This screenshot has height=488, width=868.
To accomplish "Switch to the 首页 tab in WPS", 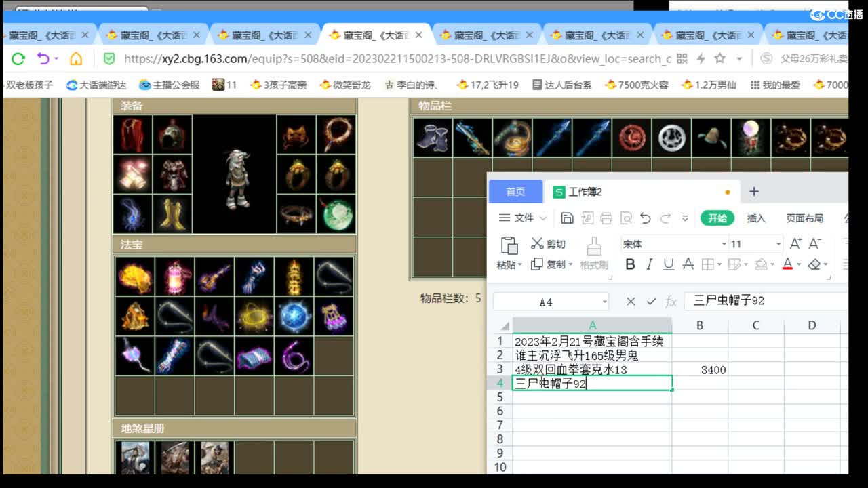I will pyautogui.click(x=516, y=192).
